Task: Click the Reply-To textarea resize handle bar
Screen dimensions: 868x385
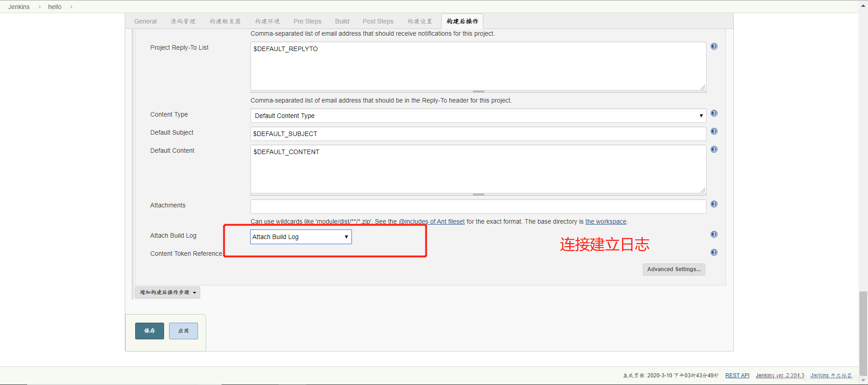Action: click(478, 92)
